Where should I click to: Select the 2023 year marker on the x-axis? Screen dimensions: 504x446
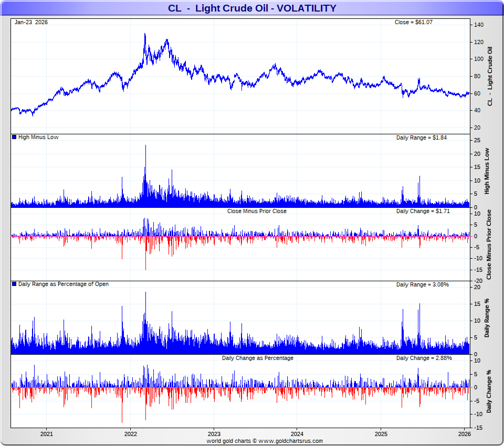pyautogui.click(x=214, y=434)
